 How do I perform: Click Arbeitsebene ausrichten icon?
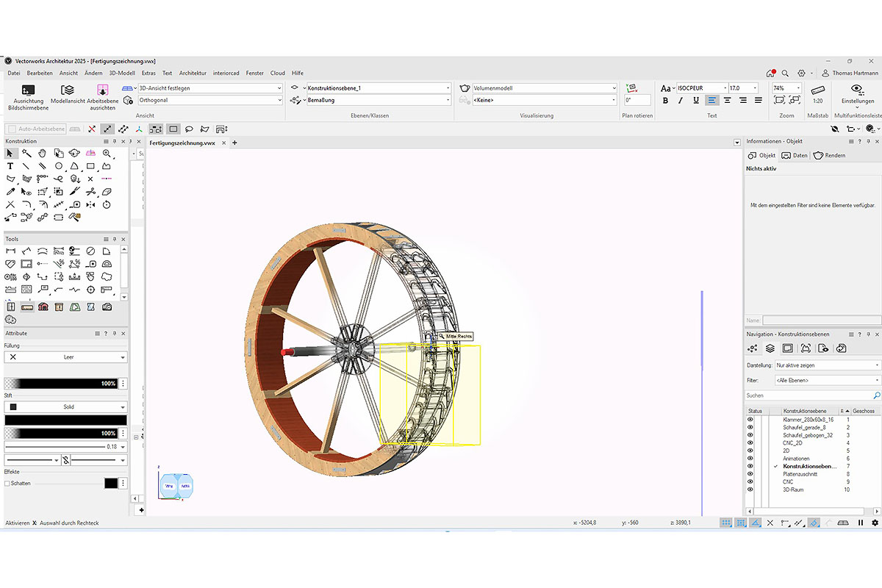click(102, 90)
